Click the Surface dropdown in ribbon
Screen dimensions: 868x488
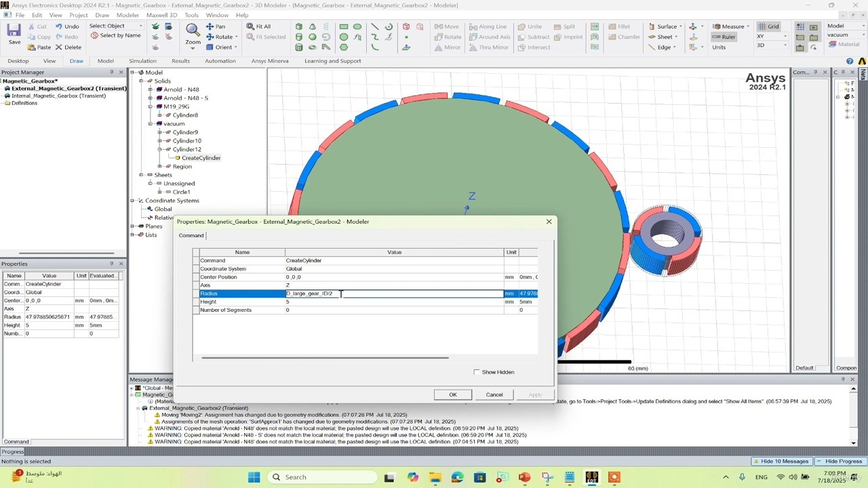point(665,26)
